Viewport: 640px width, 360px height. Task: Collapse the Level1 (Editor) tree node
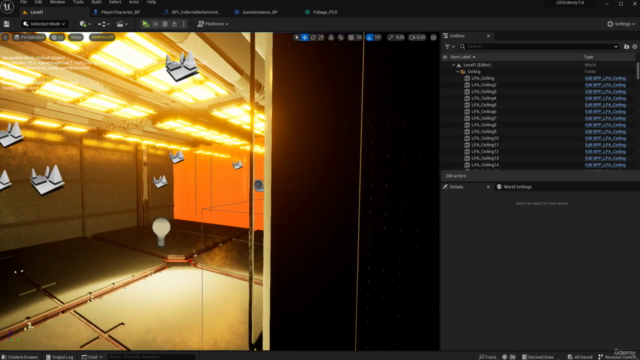point(453,65)
